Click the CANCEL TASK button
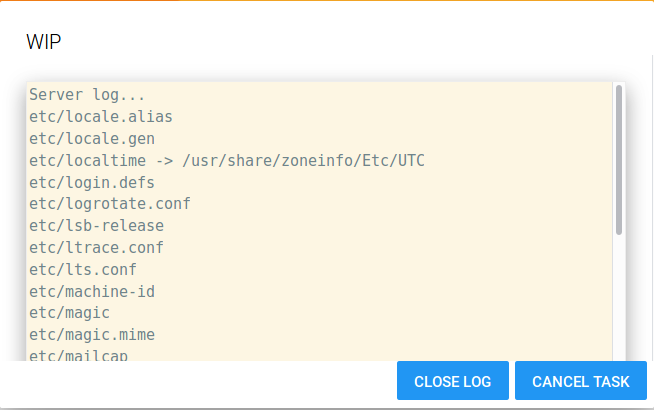654x410 pixels. point(580,381)
